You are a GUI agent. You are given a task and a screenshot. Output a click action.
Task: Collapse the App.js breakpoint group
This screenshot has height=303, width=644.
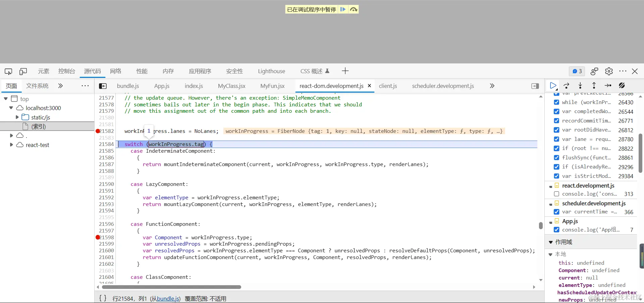[x=551, y=222]
